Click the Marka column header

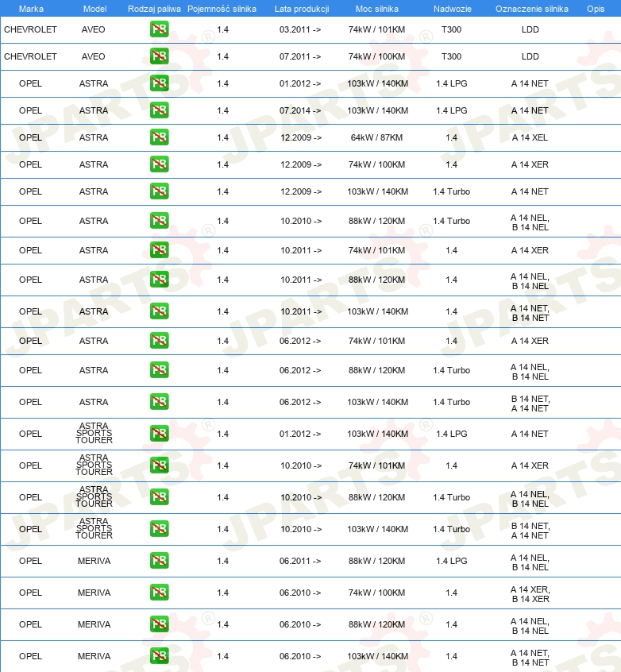pyautogui.click(x=31, y=9)
